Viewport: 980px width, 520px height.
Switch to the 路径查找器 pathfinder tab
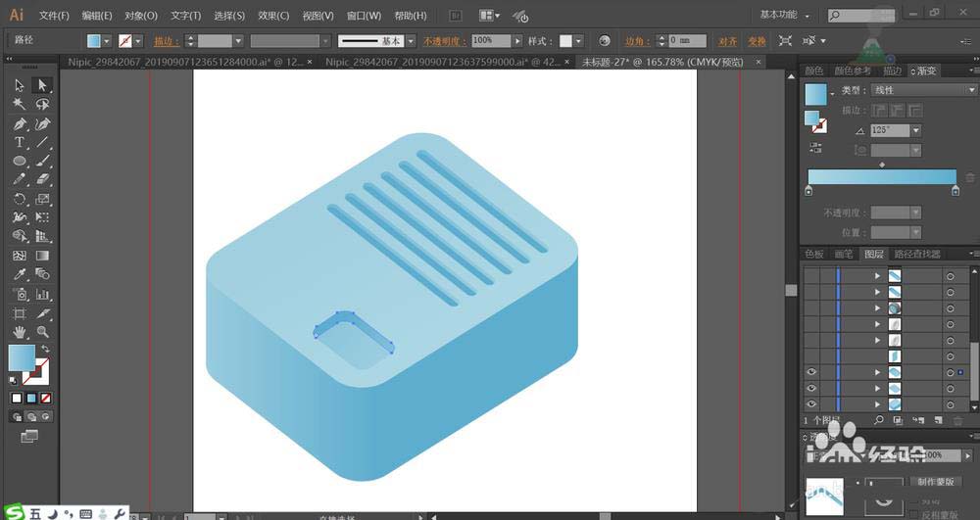tap(917, 254)
